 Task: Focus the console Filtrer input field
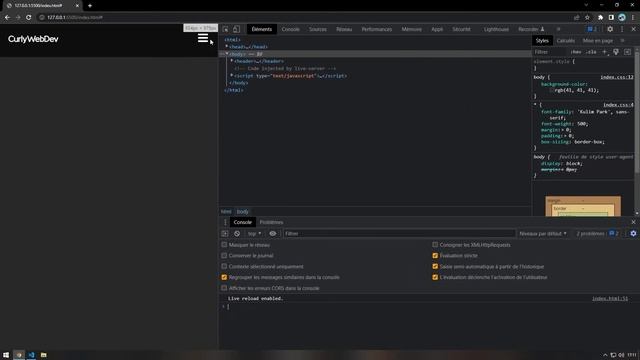click(399, 233)
